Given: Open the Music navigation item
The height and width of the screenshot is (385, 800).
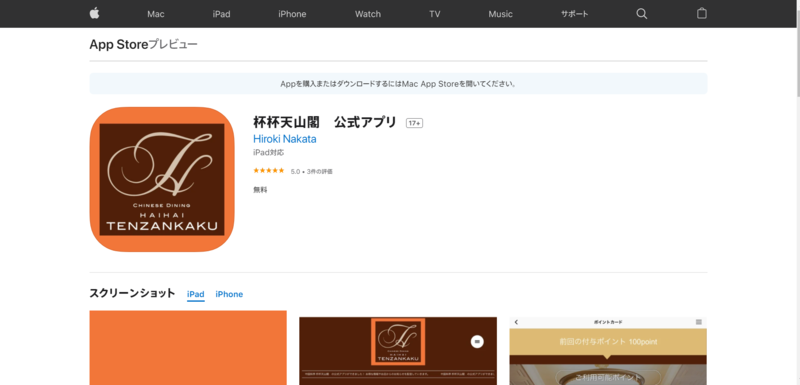Looking at the screenshot, I should [501, 14].
